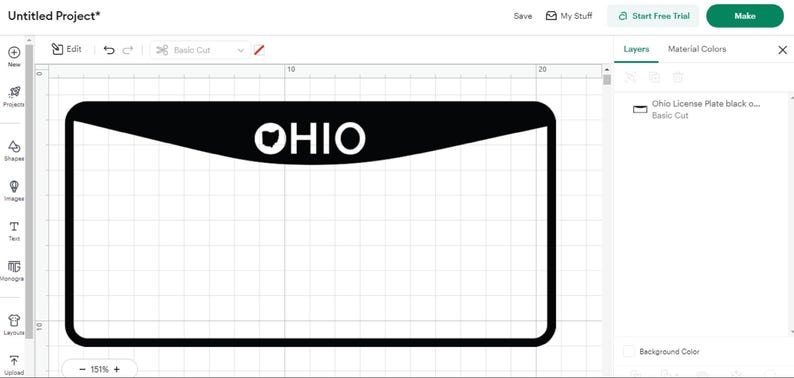Close the Layers panel

click(x=782, y=50)
